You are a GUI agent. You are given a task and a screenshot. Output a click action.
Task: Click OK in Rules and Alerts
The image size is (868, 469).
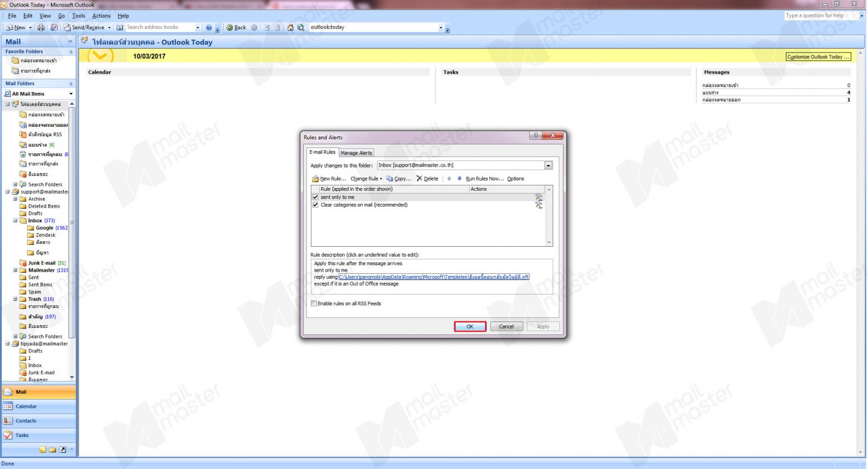[470, 326]
